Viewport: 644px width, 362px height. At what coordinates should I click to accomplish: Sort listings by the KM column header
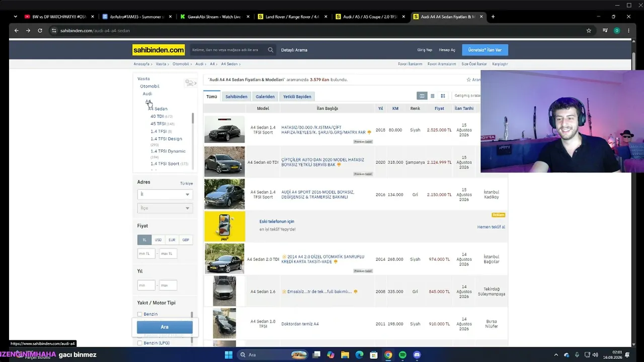395,108
